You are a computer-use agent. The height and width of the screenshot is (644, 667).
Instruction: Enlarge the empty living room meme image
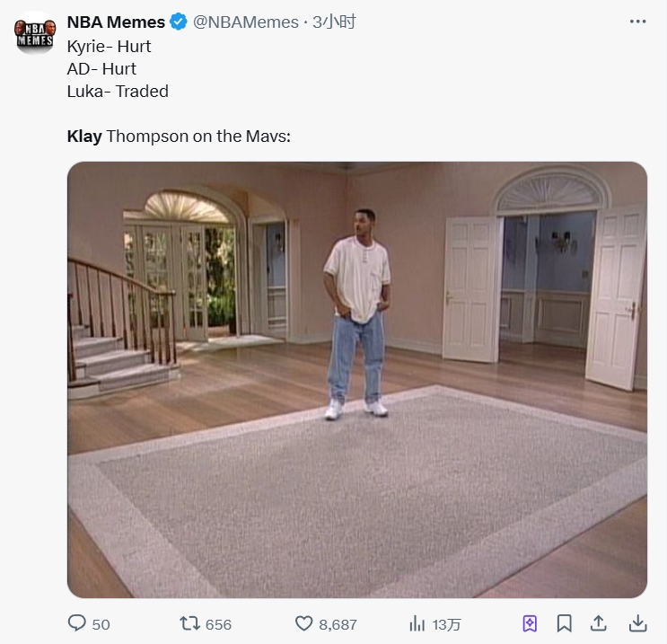point(357,379)
